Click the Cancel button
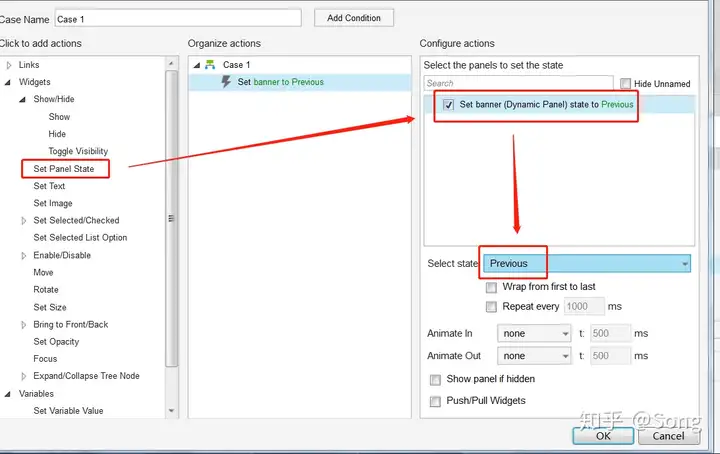720x454 pixels. point(669,436)
